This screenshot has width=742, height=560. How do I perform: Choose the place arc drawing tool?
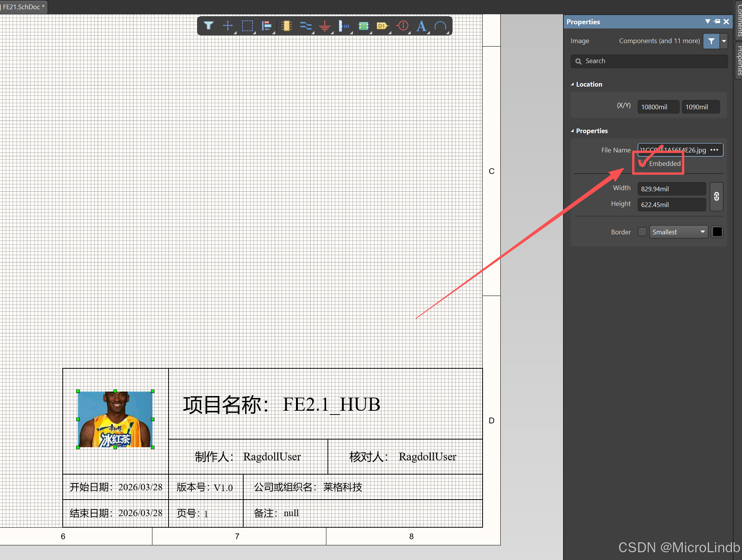pos(440,26)
